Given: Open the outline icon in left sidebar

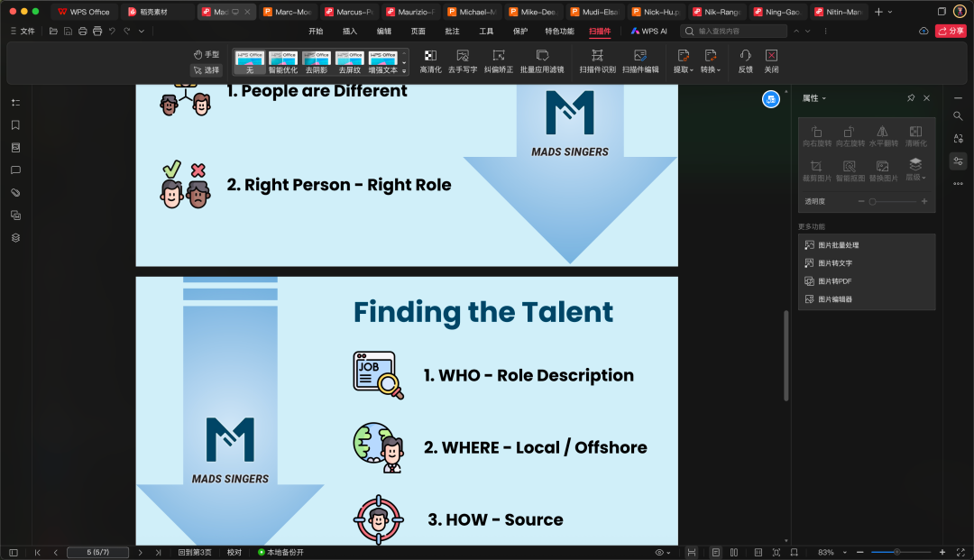Looking at the screenshot, I should click(x=16, y=103).
